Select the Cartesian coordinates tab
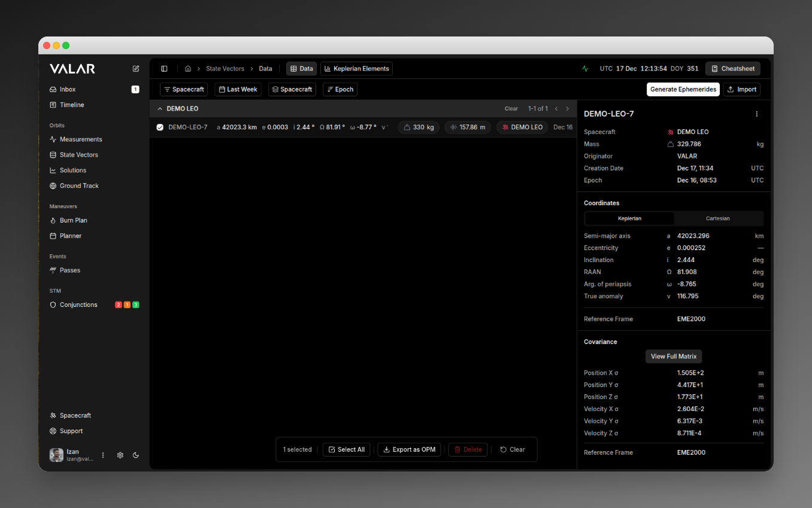 pyautogui.click(x=718, y=218)
